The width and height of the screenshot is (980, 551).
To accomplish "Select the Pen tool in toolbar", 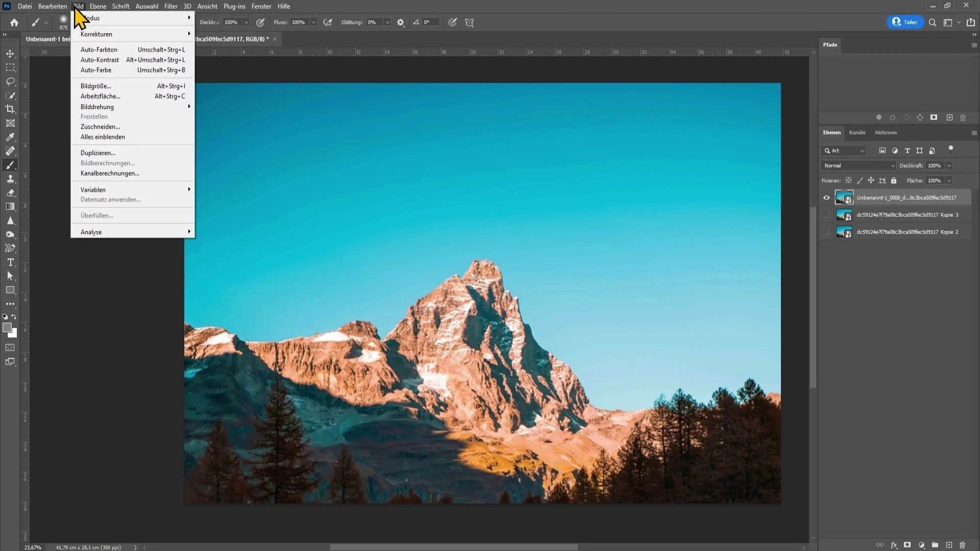I will [10, 248].
